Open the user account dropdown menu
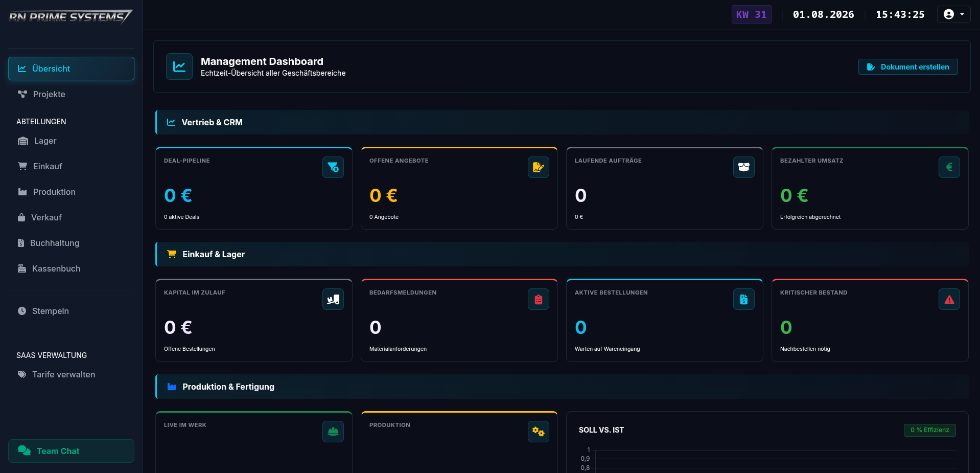 pos(953,14)
